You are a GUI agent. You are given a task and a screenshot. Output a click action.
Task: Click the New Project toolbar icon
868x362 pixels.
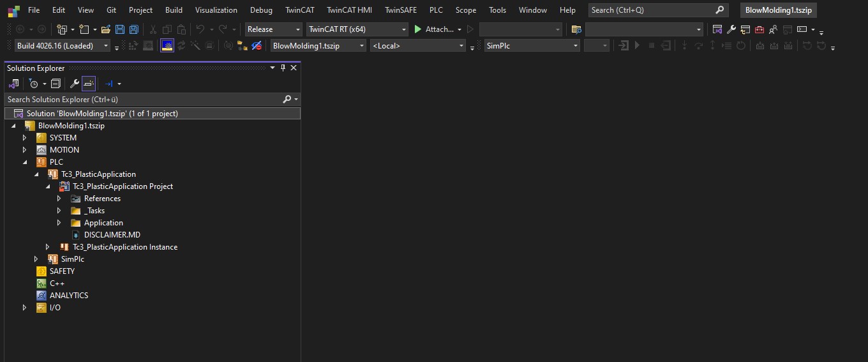point(62,29)
